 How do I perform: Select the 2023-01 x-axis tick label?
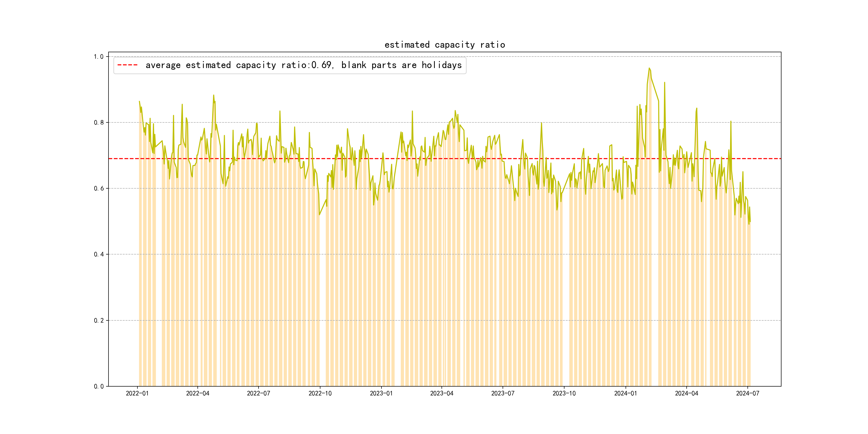(381, 393)
